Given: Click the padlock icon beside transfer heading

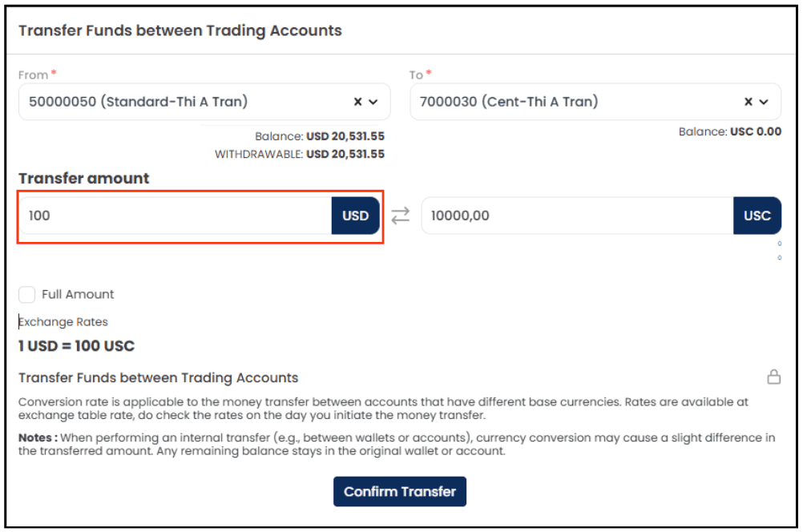Looking at the screenshot, I should (774, 377).
